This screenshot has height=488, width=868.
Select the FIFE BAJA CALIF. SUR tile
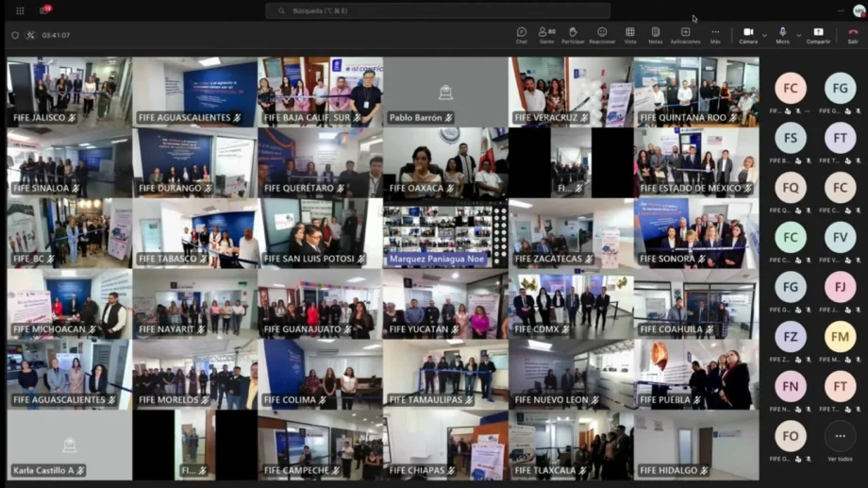pos(320,92)
